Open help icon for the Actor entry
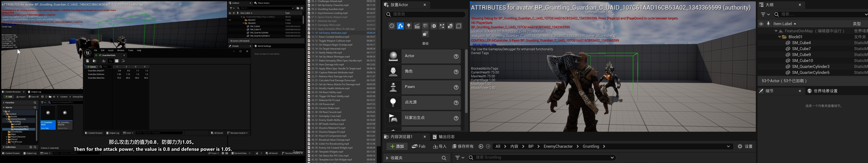Viewport: 868px width, 163px height. tap(456, 56)
